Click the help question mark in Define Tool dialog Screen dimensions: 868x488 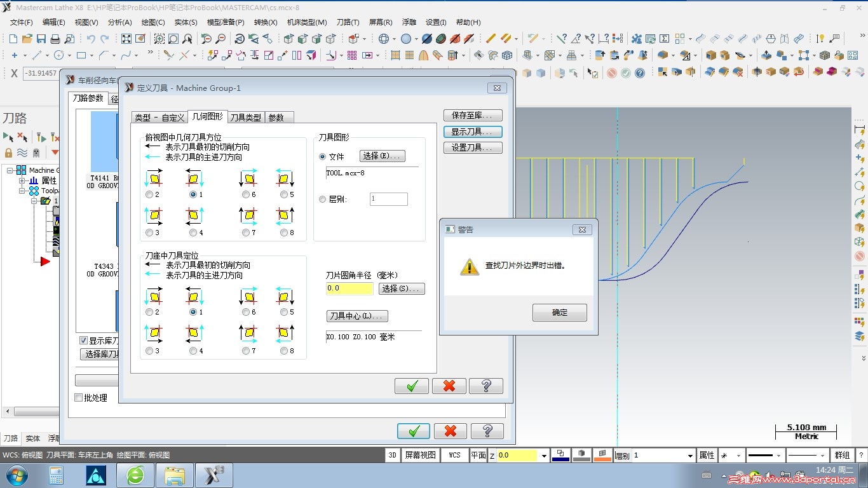click(x=486, y=386)
